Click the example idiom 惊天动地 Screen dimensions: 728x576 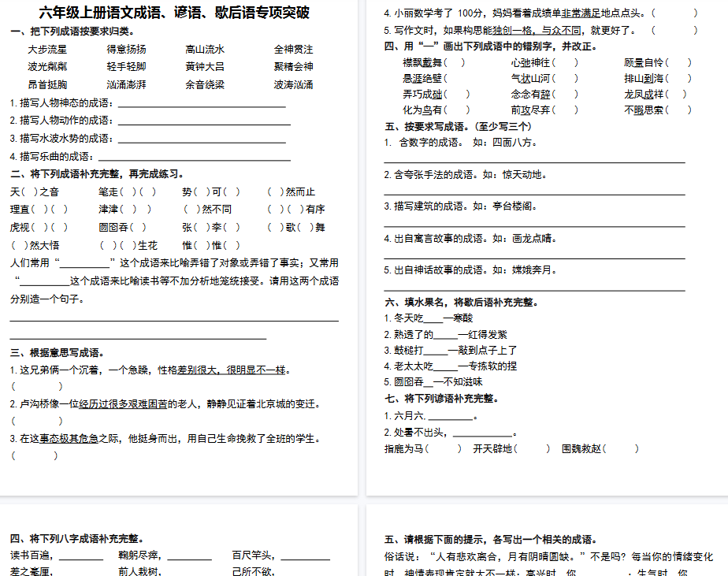point(522,175)
